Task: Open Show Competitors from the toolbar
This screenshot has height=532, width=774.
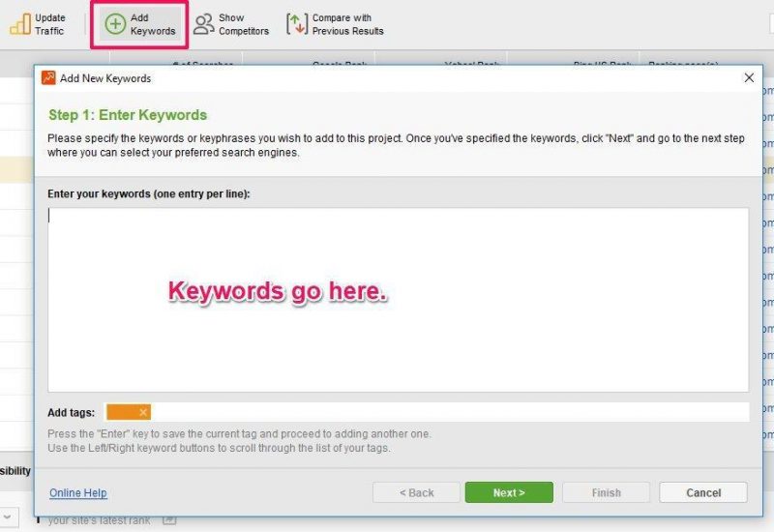Action: click(x=231, y=24)
